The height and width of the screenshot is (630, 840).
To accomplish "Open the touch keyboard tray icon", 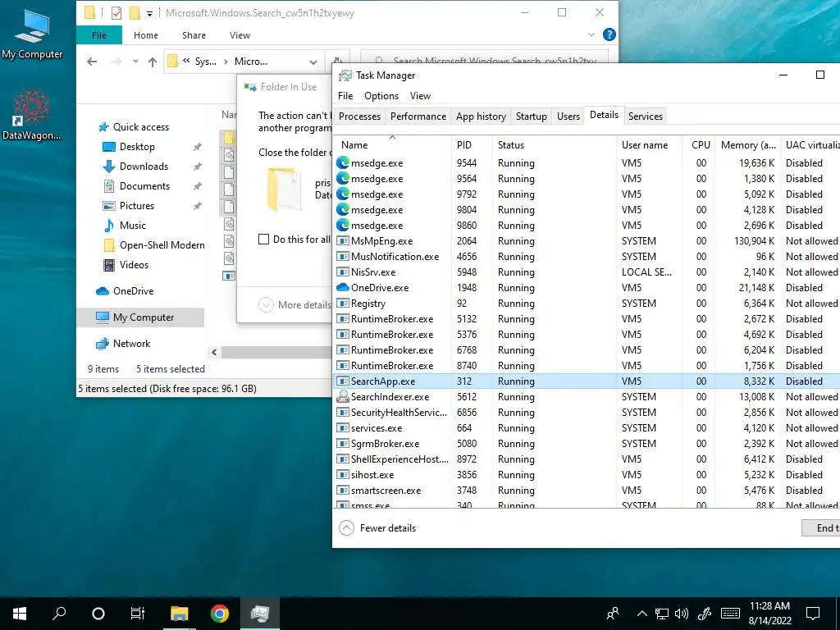I will point(730,614).
